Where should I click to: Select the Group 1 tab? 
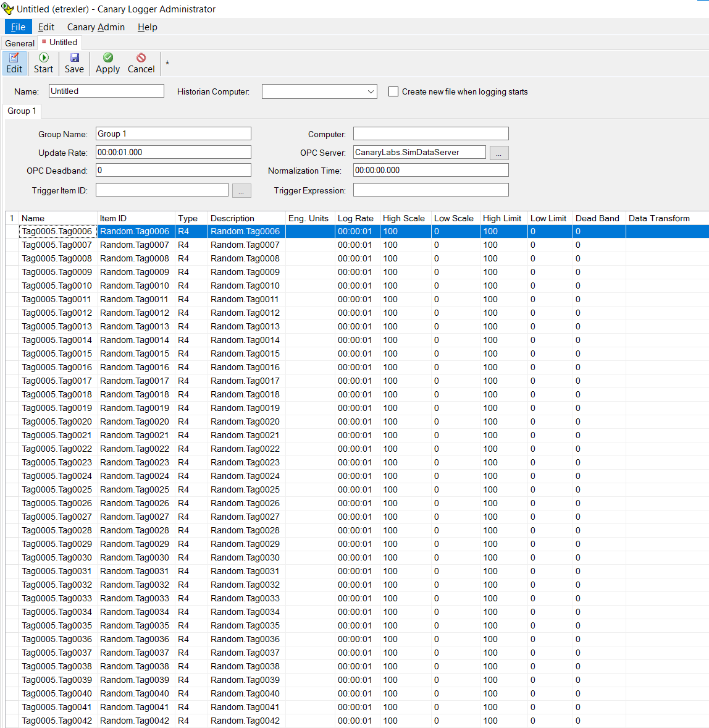[x=22, y=111]
